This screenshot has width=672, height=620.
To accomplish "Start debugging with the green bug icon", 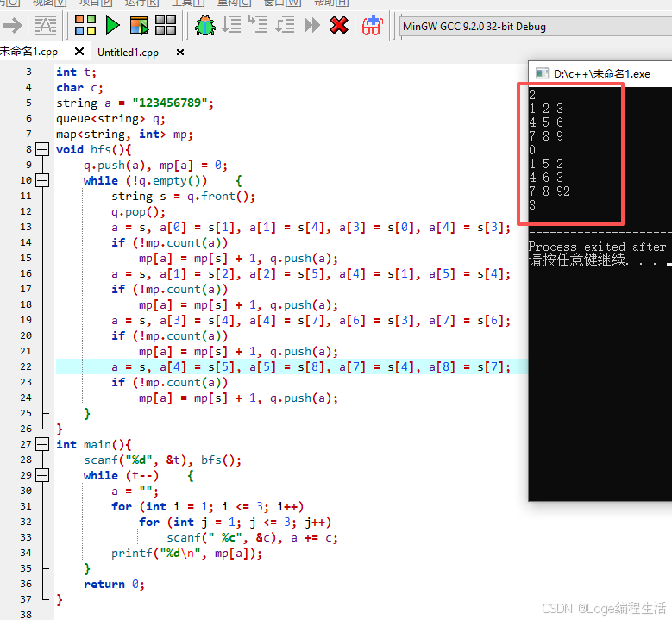I will pyautogui.click(x=205, y=25).
